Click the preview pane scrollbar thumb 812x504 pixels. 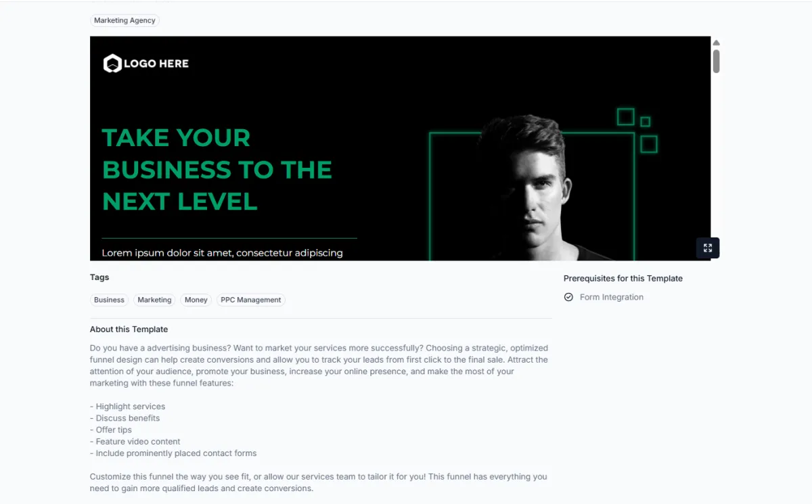pyautogui.click(x=716, y=61)
